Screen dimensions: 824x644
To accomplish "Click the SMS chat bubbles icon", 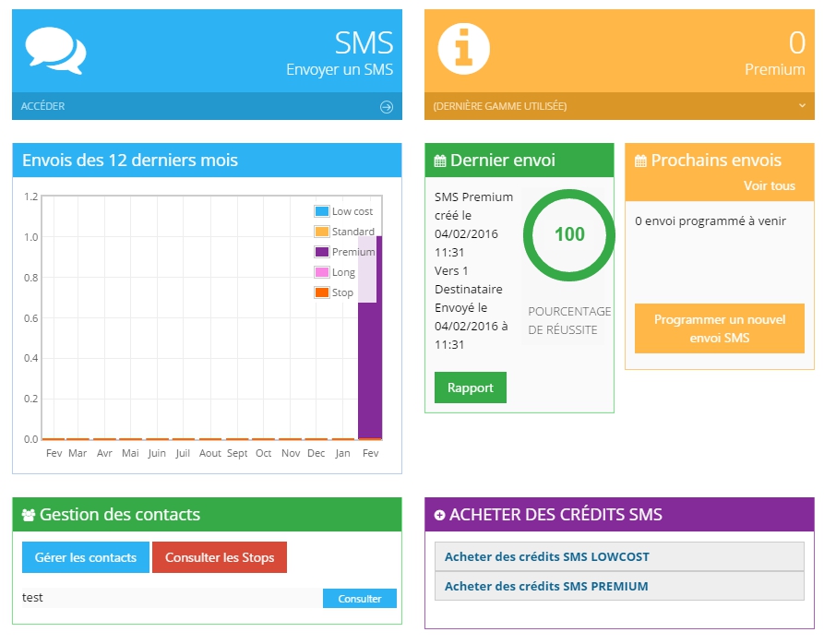I will (x=55, y=50).
